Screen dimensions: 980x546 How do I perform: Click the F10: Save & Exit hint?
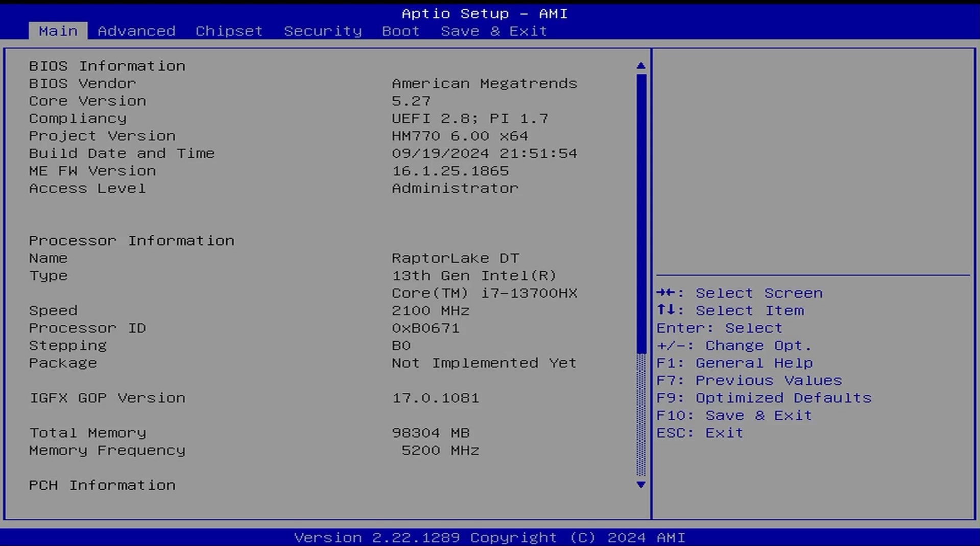coord(734,415)
